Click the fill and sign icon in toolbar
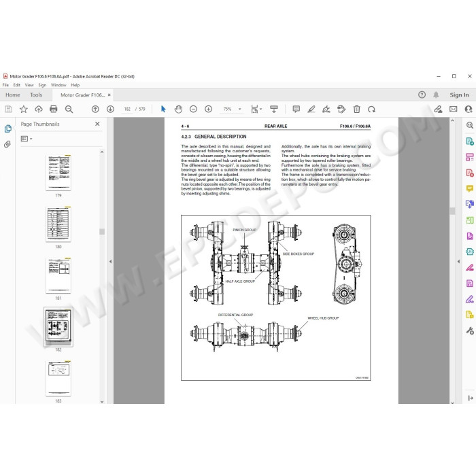476x476 pixels. point(438,109)
